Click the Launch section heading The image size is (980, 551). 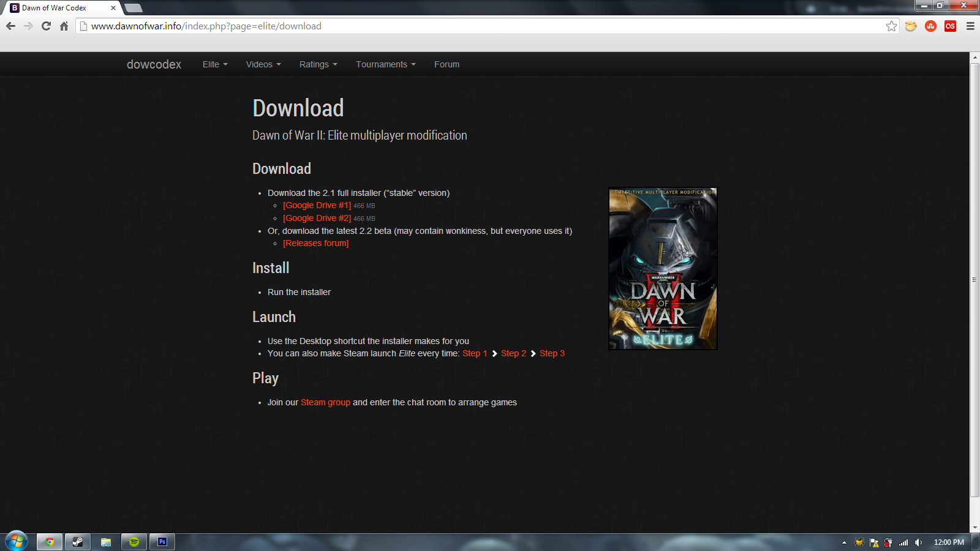click(274, 317)
